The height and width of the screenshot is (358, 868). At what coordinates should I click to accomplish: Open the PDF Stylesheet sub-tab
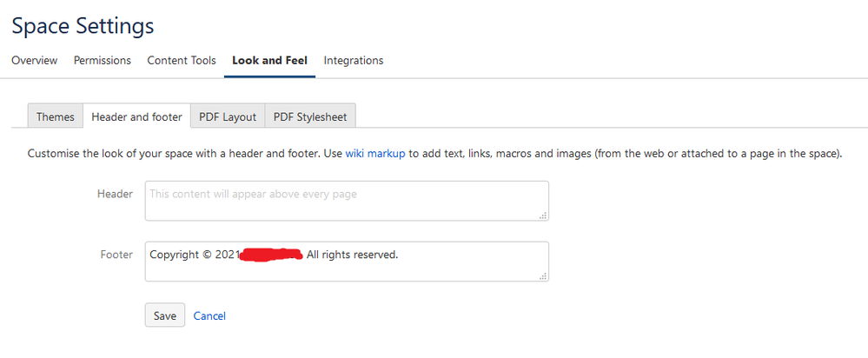click(x=310, y=117)
